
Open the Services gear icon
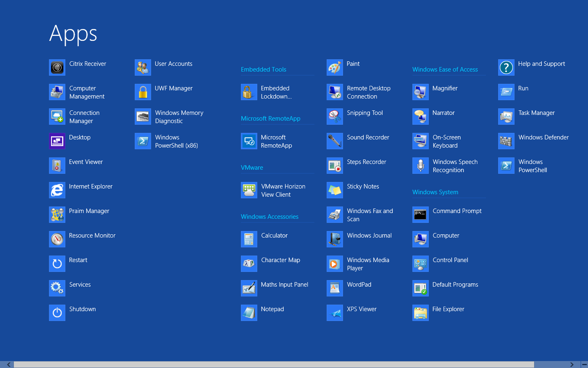tap(57, 288)
